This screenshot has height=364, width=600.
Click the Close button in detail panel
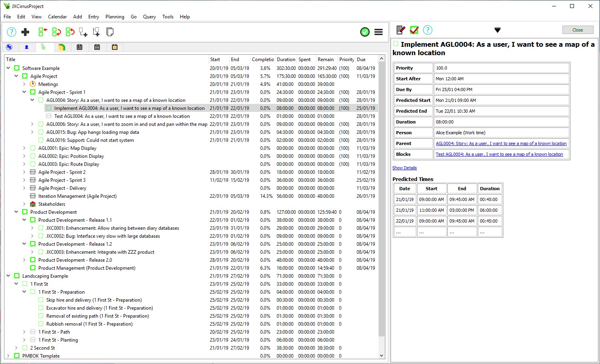[x=578, y=30]
